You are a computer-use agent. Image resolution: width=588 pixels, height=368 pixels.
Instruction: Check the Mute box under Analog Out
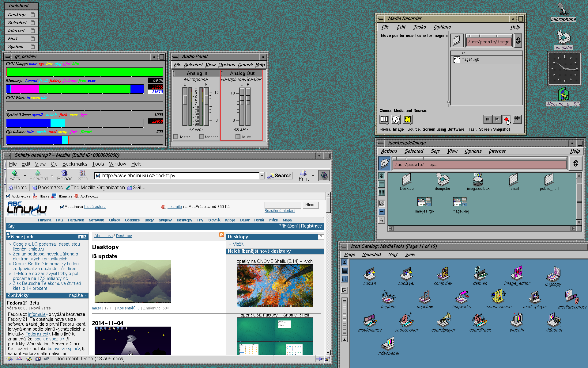(x=238, y=137)
